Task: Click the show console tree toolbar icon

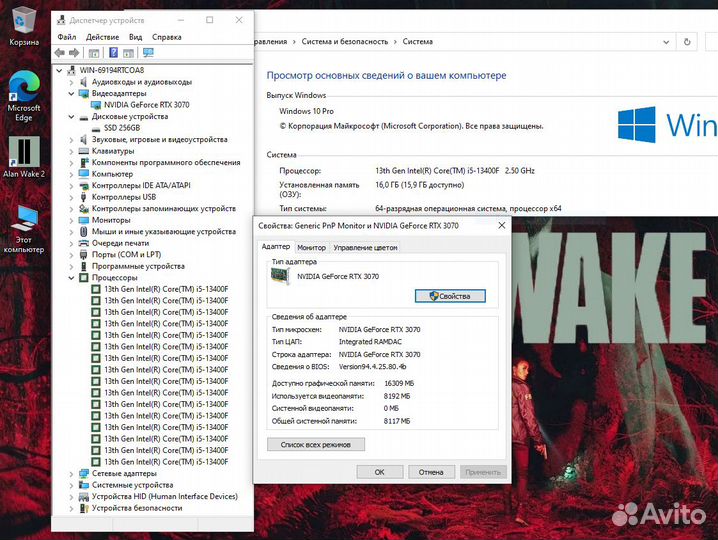Action: [x=94, y=53]
